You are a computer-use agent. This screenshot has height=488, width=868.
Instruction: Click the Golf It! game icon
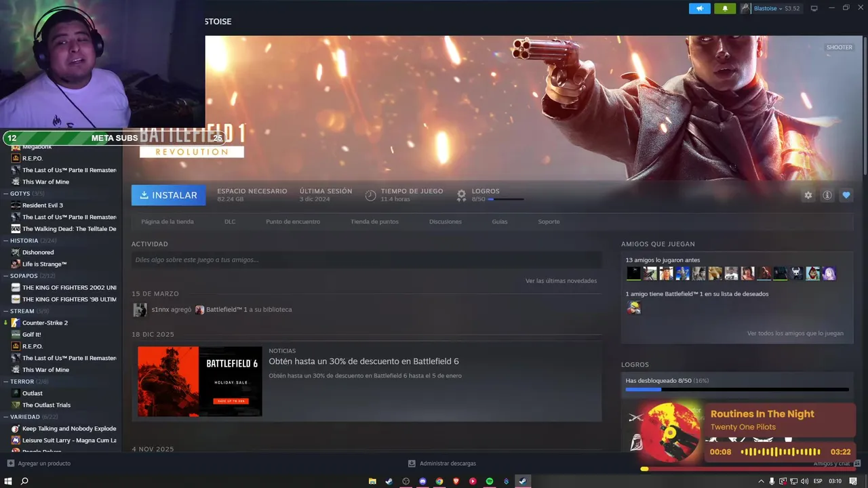tap(16, 334)
